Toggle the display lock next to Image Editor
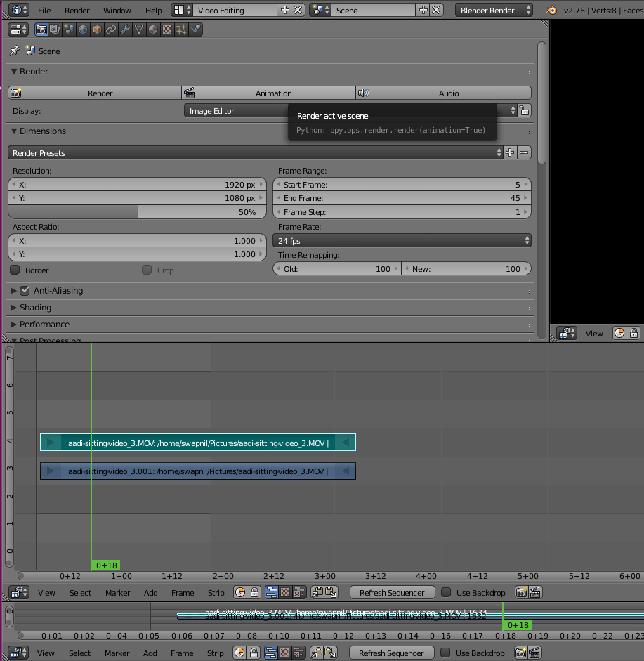 click(525, 110)
